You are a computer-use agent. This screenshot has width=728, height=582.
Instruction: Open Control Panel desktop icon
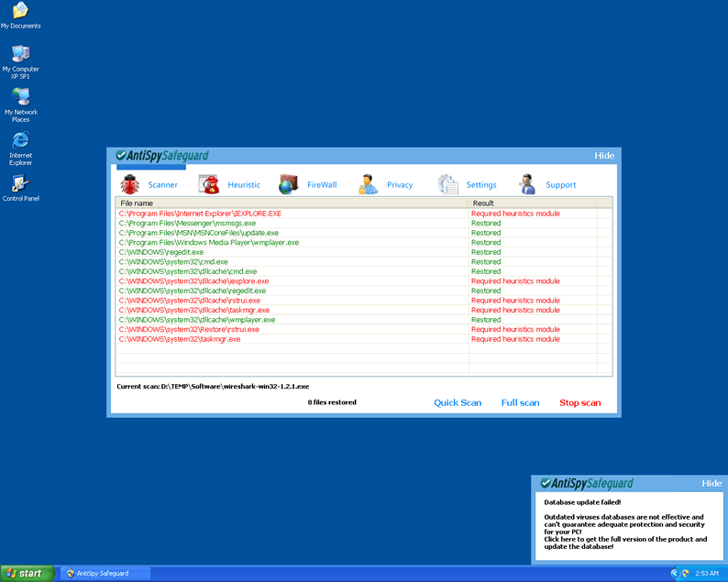point(20,183)
